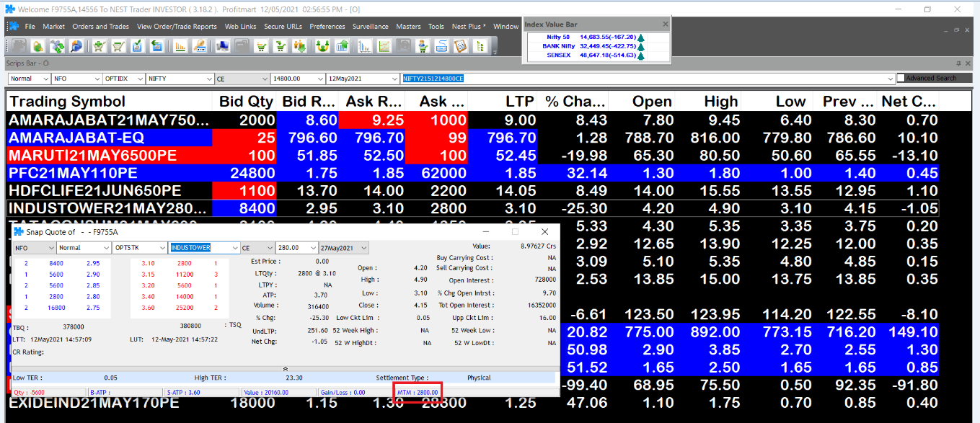
Task: Click the green padlock toolbar icon
Action: point(38,46)
